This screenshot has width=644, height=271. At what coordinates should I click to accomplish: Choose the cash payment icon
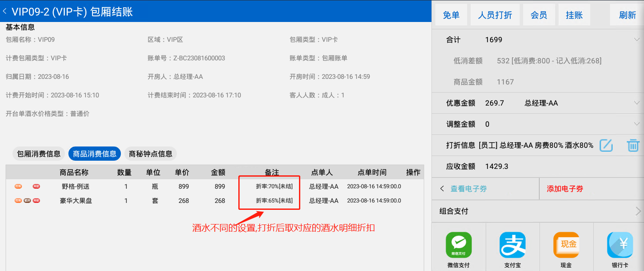coord(566,245)
